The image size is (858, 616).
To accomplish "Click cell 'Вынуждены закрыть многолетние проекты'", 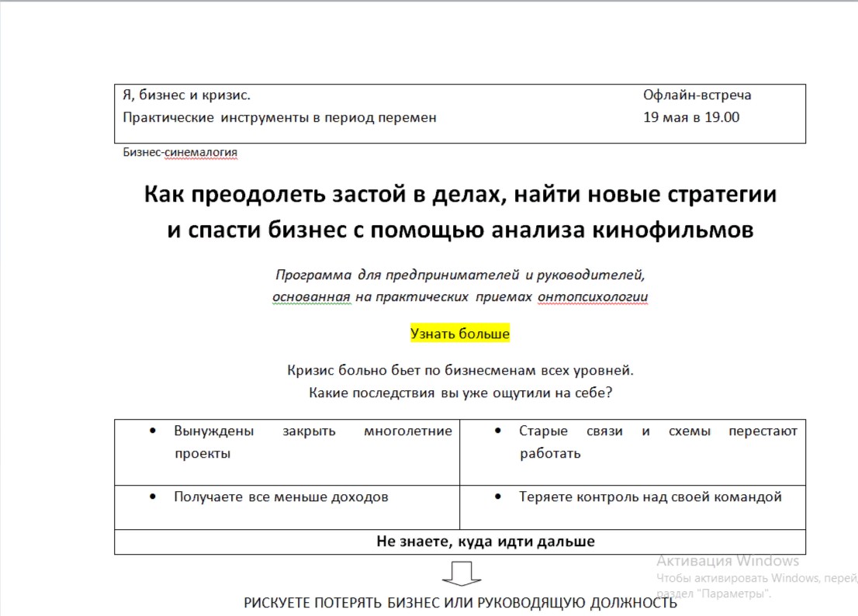I will click(x=287, y=452).
